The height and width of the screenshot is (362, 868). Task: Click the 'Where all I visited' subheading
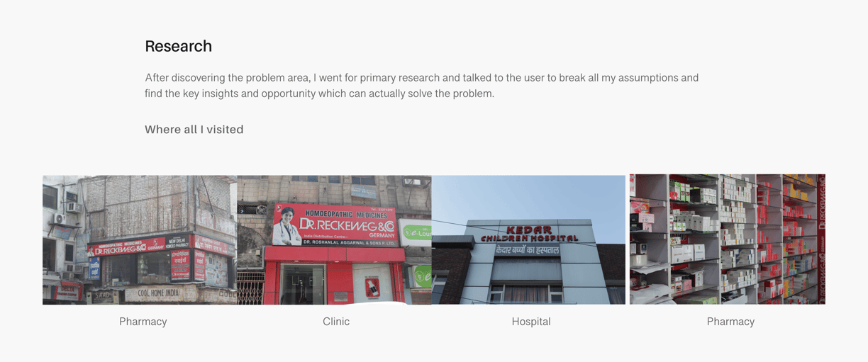point(194,130)
